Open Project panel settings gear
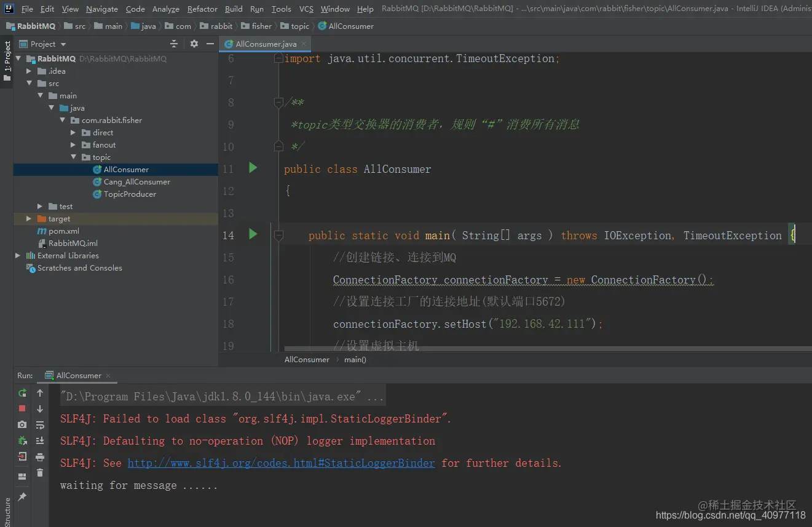Screen dimensions: 812x527 tap(194, 44)
